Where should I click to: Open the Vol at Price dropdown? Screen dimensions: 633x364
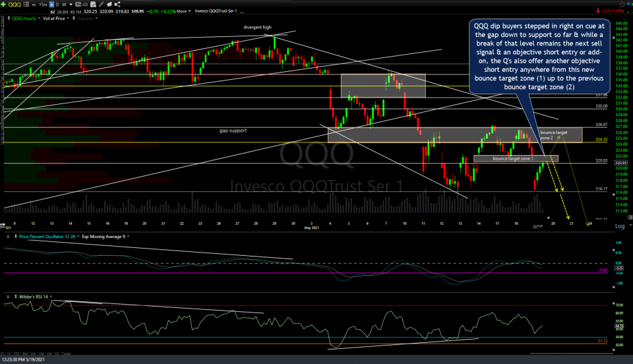68,18
